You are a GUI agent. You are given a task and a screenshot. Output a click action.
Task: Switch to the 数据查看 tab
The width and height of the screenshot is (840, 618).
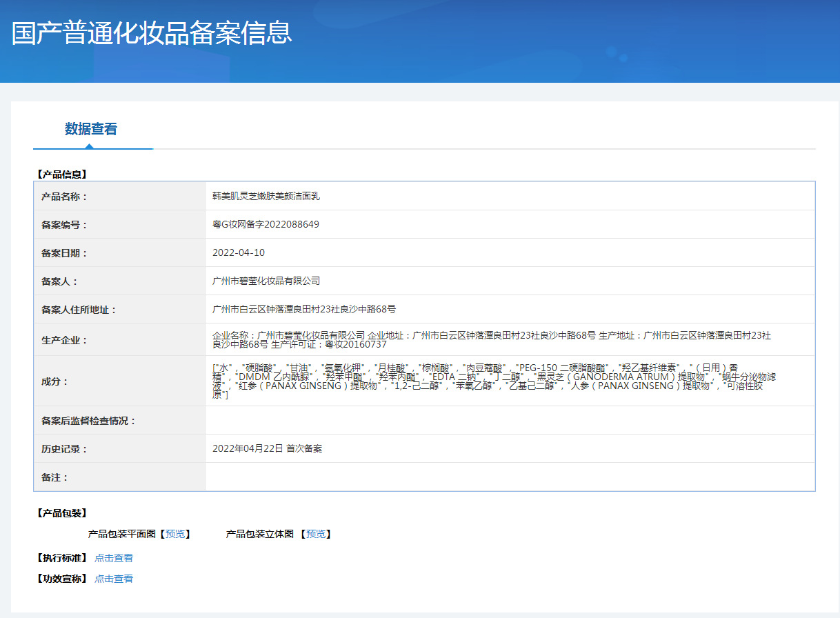tap(91, 129)
